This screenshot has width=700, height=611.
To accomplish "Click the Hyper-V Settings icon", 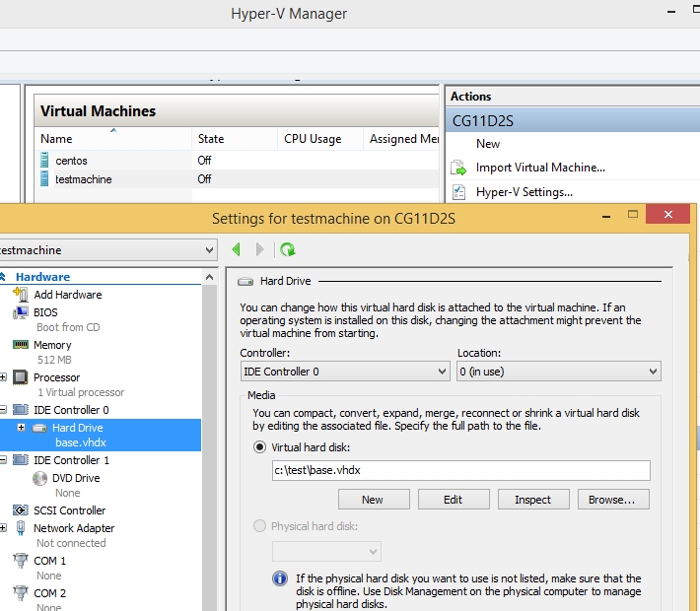I will click(x=458, y=192).
